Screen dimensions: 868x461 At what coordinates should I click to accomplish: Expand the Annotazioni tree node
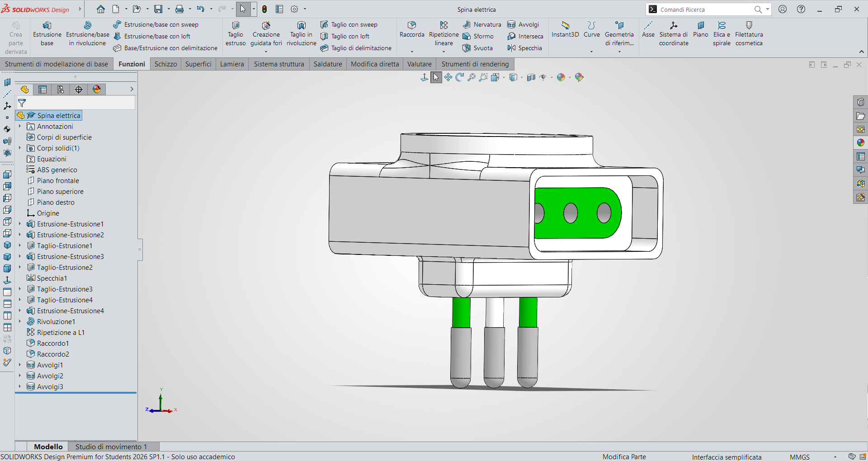pos(20,127)
